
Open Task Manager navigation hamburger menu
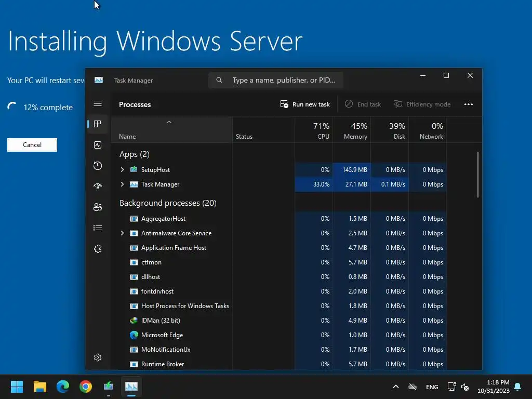(x=98, y=103)
